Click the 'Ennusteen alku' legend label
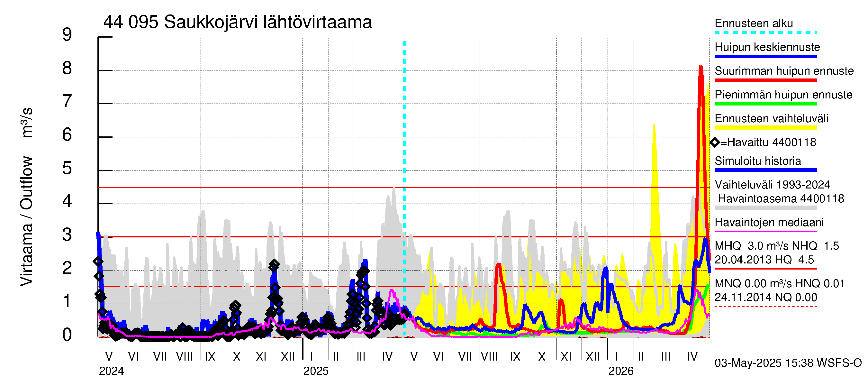Viewport: 868px width, 386px height. pos(754,23)
